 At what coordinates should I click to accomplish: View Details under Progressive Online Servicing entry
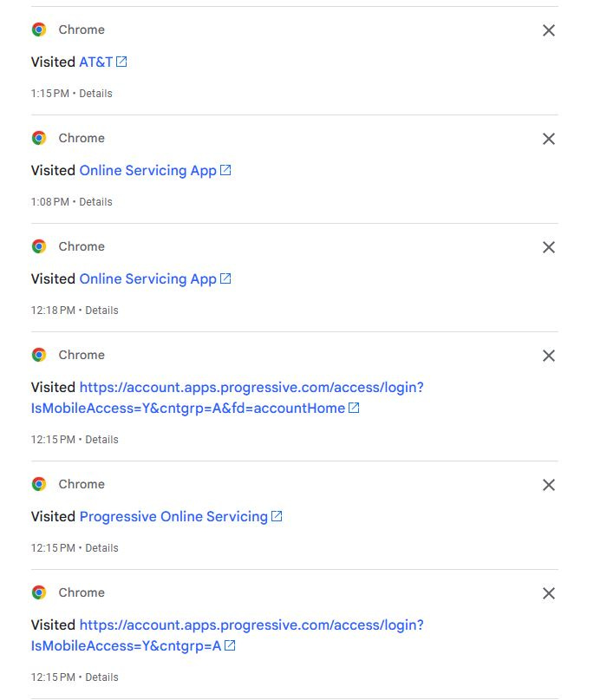(x=101, y=548)
